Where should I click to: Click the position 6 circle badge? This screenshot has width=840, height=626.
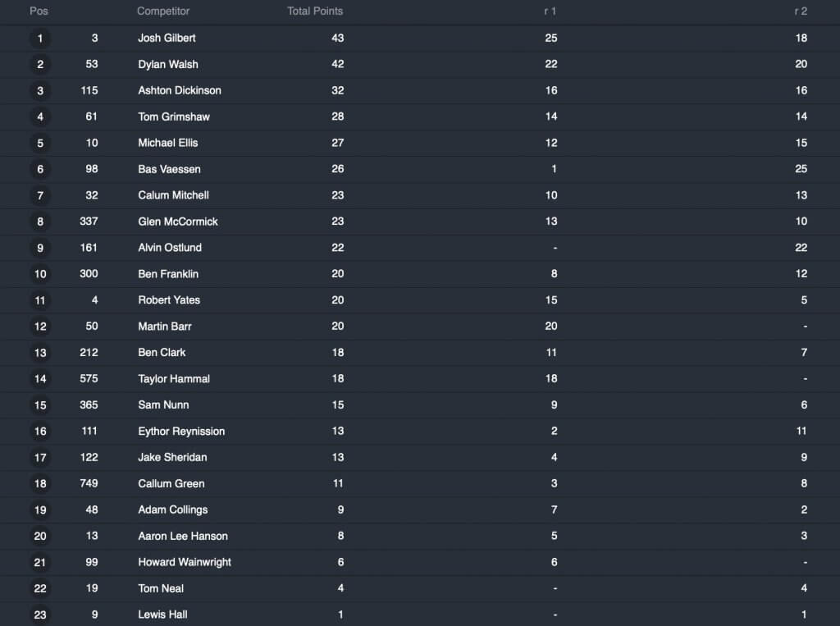pos(40,170)
